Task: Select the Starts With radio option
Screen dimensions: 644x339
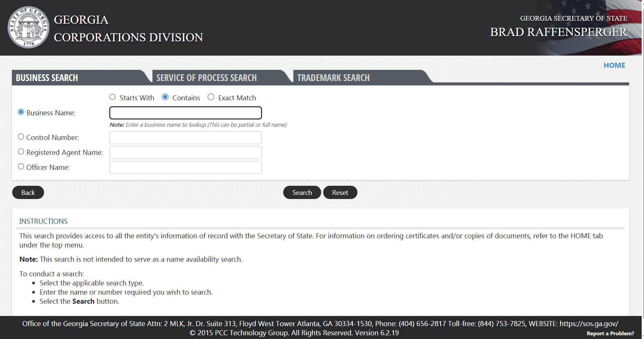Action: (x=112, y=97)
